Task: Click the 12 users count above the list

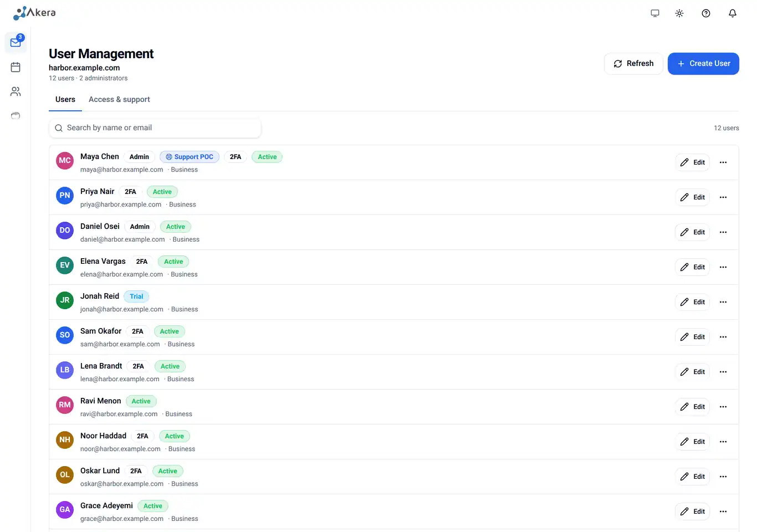Action: [727, 128]
